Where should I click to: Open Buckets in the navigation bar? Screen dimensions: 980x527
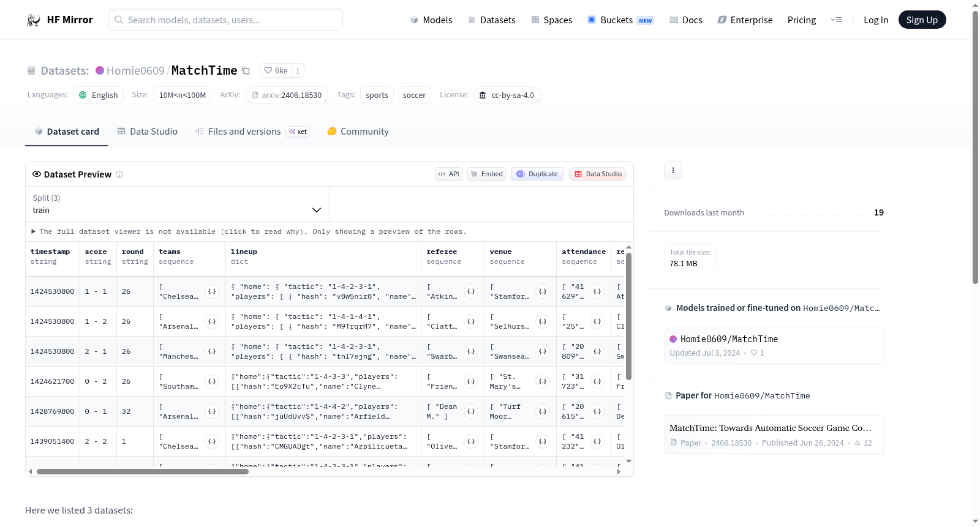620,20
